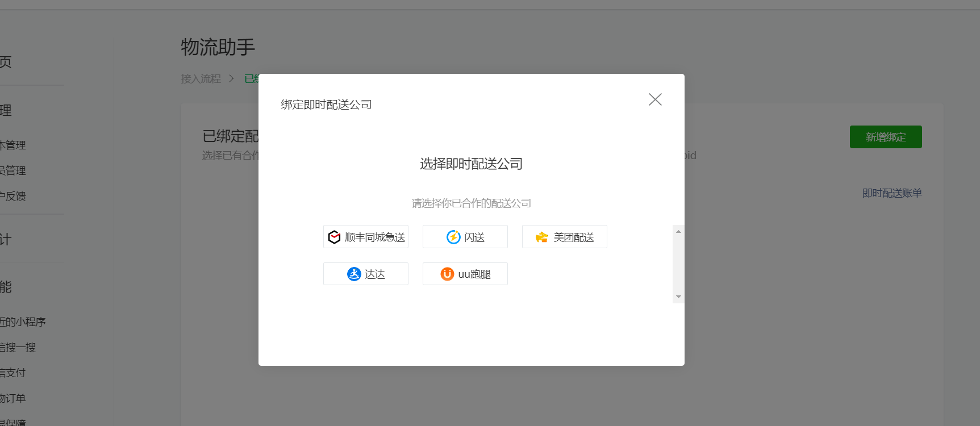Click the 顺丰同城急送 logo icon
Viewport: 980px width, 426px height.
[334, 237]
